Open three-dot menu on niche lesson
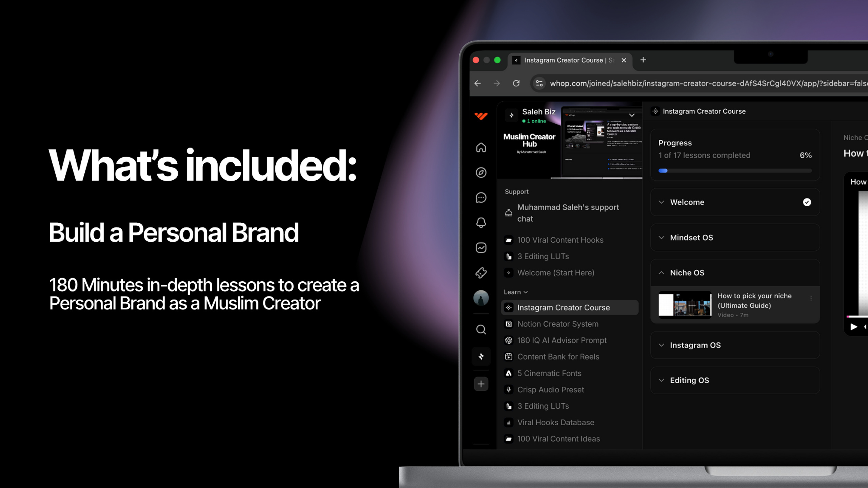 [811, 298]
